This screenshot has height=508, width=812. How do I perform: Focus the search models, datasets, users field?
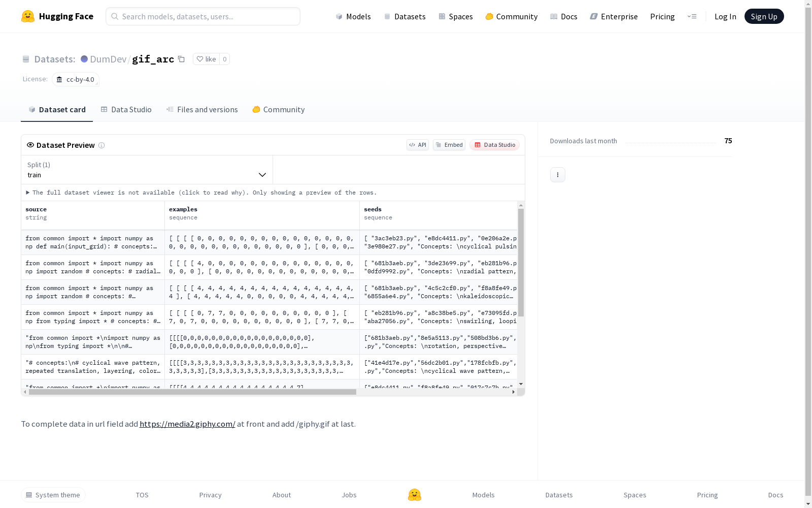(x=203, y=16)
